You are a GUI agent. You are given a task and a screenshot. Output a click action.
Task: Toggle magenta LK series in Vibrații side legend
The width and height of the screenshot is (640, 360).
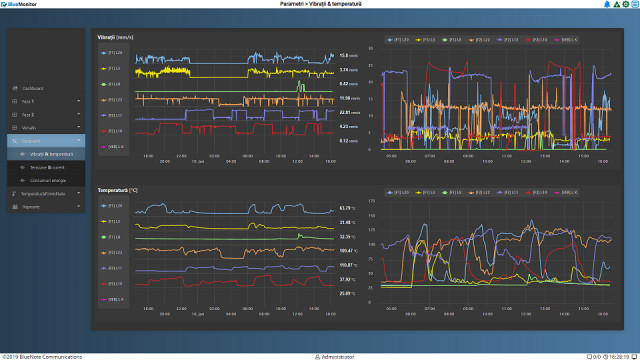[x=112, y=147]
